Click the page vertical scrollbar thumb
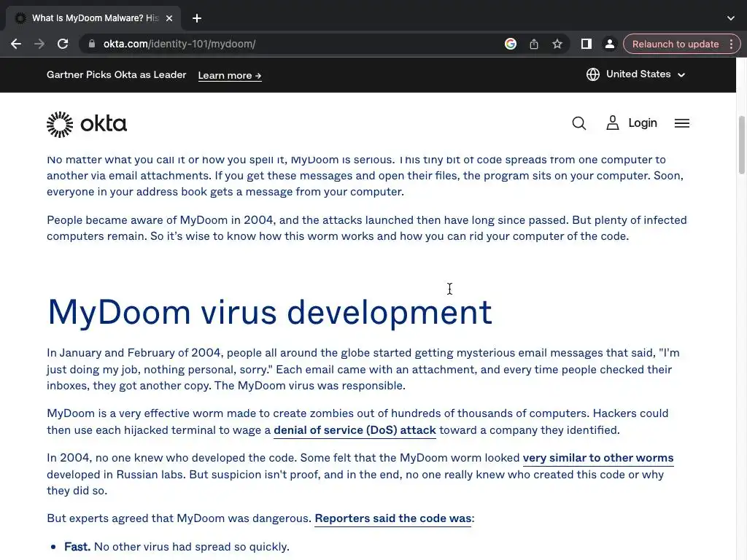747x560 pixels. coord(742,145)
